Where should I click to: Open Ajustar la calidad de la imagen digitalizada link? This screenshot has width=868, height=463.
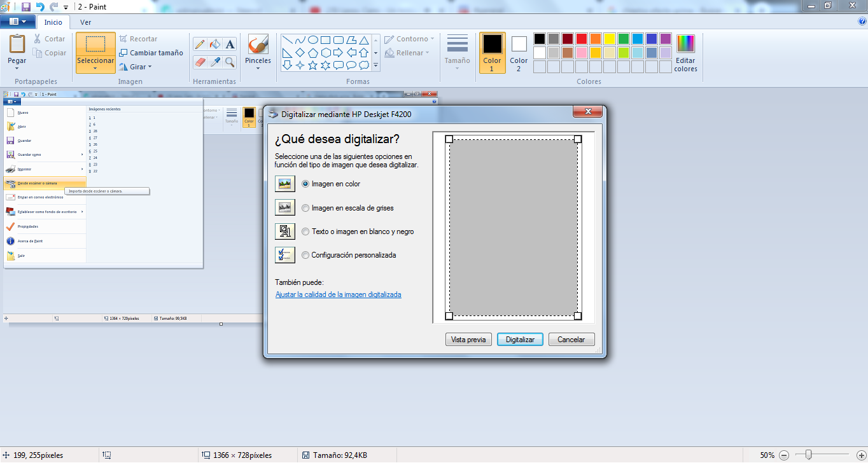click(x=339, y=294)
